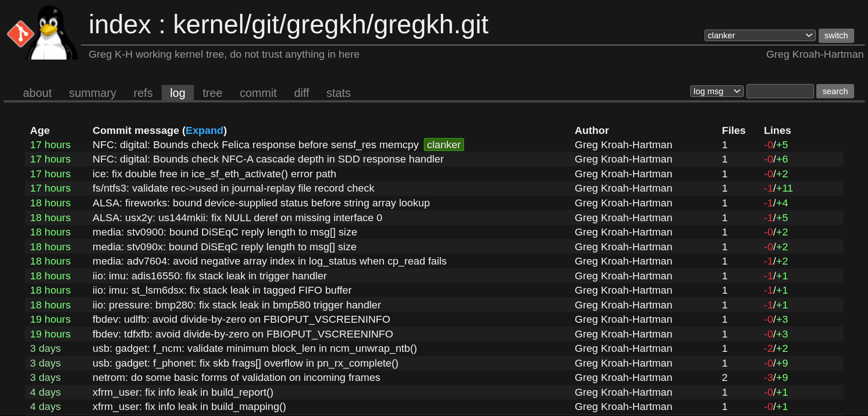Click the search button
868x416 pixels.
click(834, 91)
